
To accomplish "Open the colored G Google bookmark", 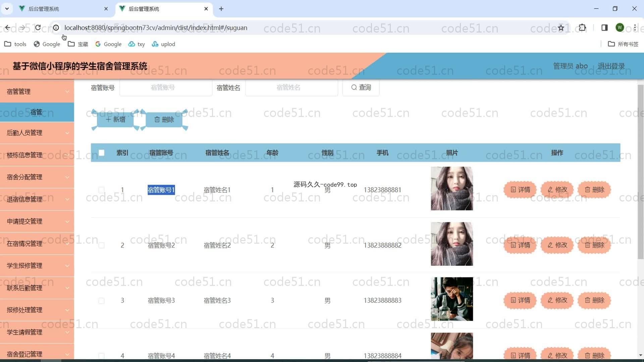I will pos(108,44).
